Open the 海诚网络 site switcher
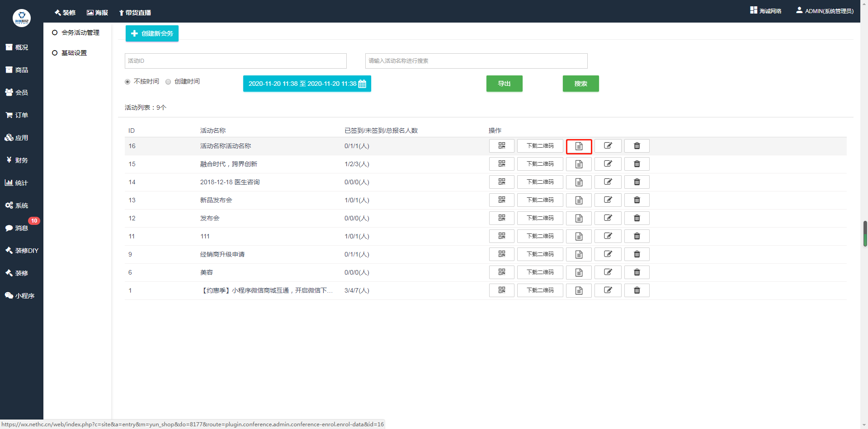Screen dimensions: 868x429 (766, 11)
